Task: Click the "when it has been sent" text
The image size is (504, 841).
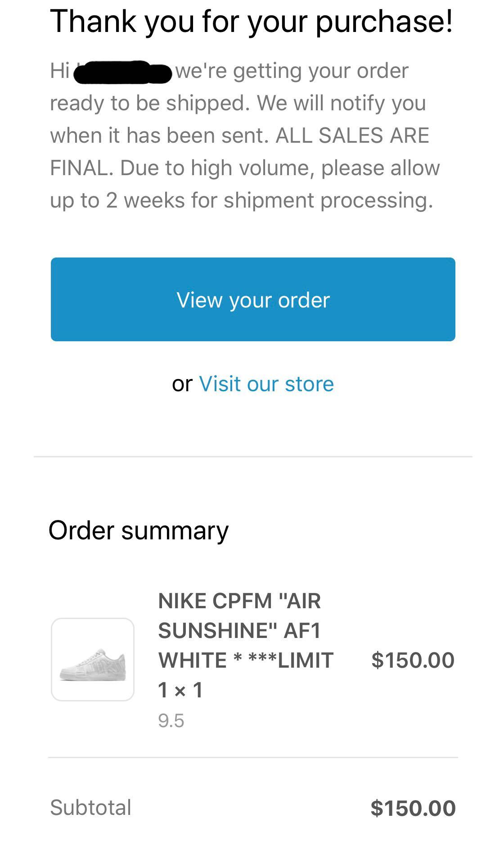Action: click(x=158, y=136)
